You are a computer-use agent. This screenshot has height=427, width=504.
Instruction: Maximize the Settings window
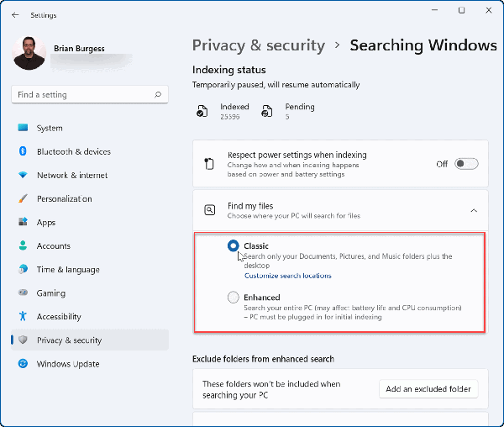[x=461, y=10]
